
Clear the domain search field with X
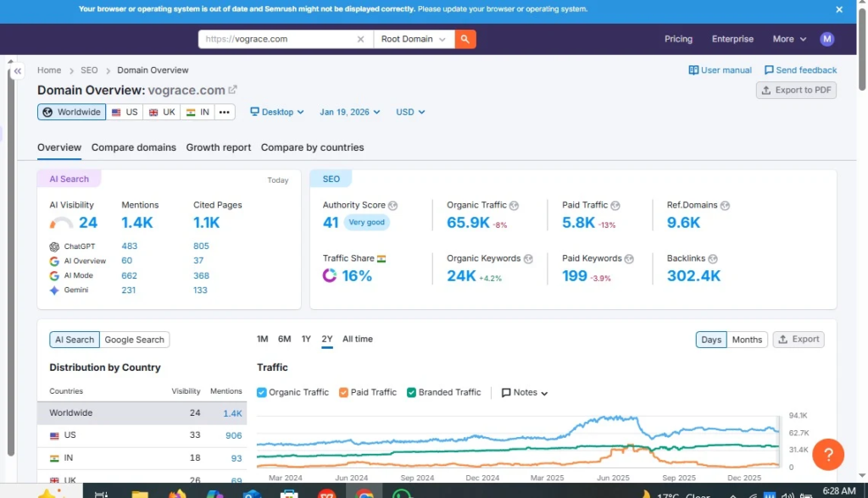point(360,39)
